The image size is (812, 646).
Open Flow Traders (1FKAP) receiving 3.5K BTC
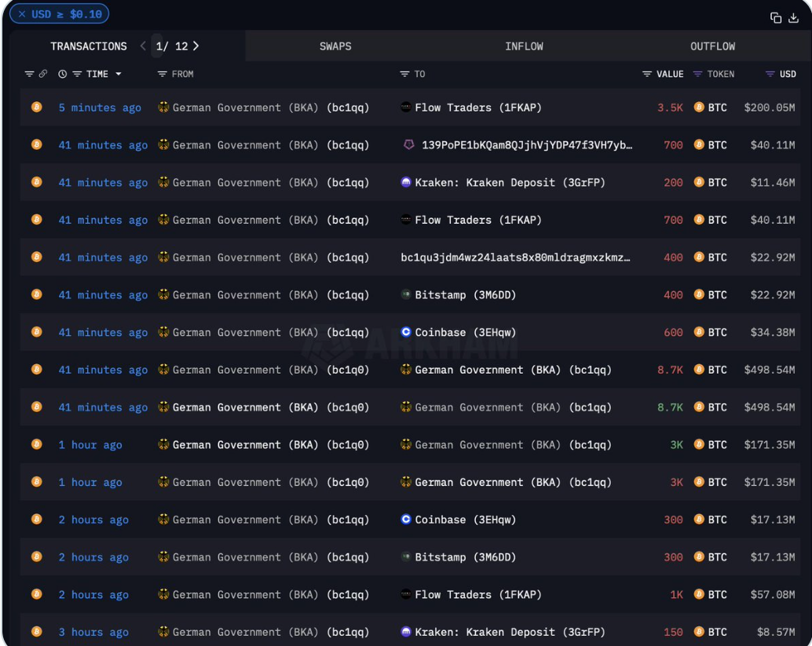click(478, 108)
